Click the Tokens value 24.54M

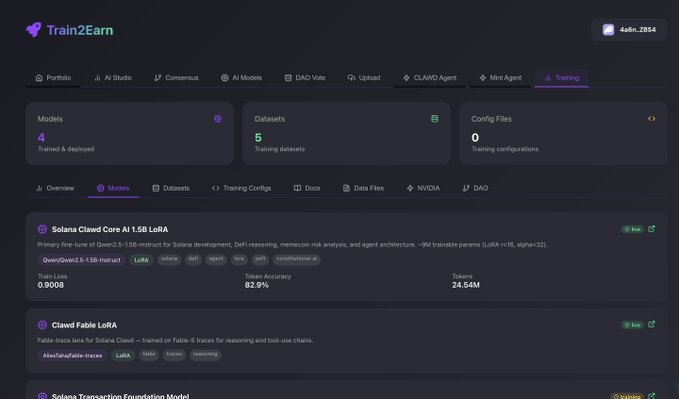tap(466, 285)
